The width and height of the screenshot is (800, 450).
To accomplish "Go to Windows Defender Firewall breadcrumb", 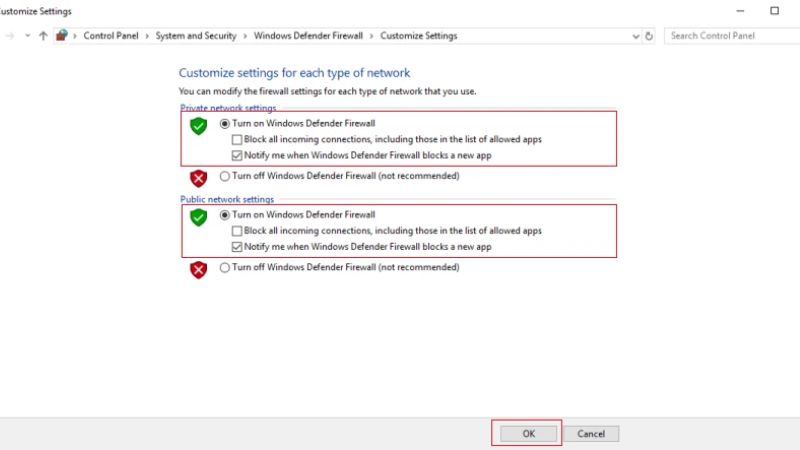I will [310, 36].
